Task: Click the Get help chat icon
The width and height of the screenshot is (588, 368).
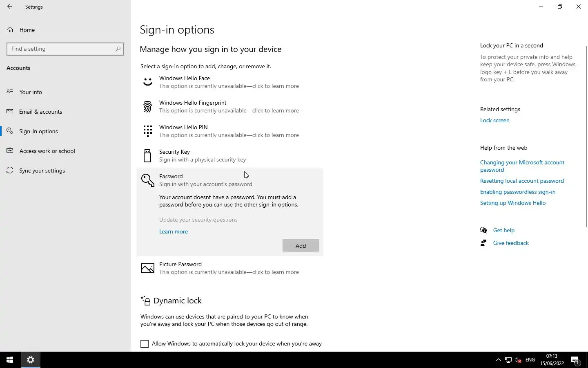Action: 483,230
